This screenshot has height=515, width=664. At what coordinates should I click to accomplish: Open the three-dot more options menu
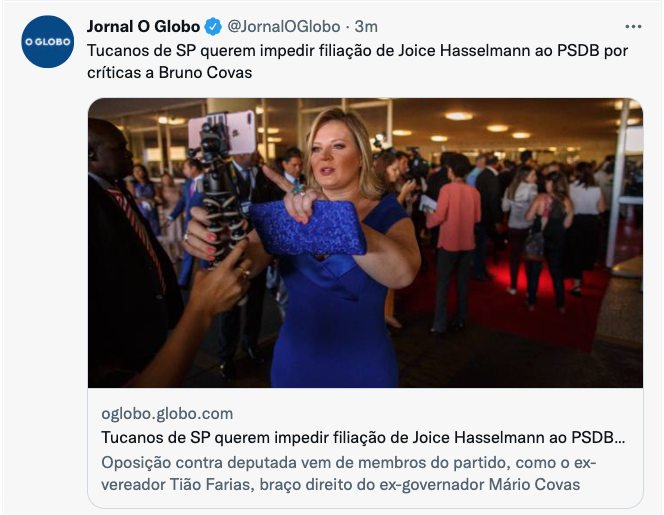633,27
